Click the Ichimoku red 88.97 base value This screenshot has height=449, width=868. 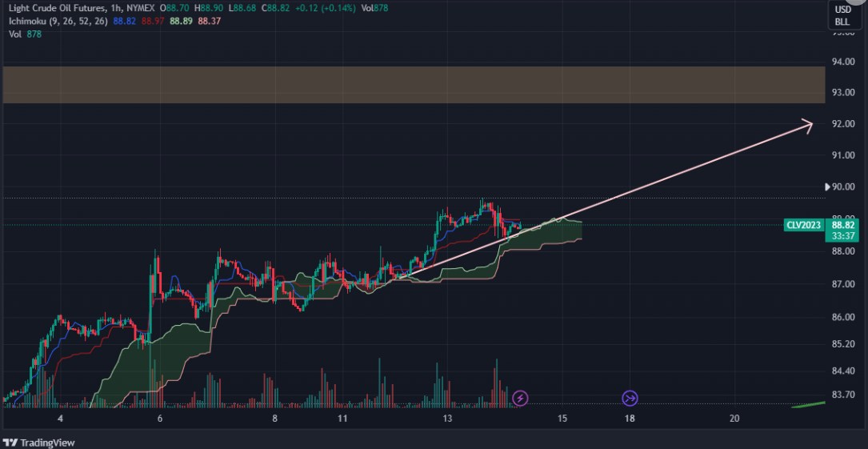152,21
